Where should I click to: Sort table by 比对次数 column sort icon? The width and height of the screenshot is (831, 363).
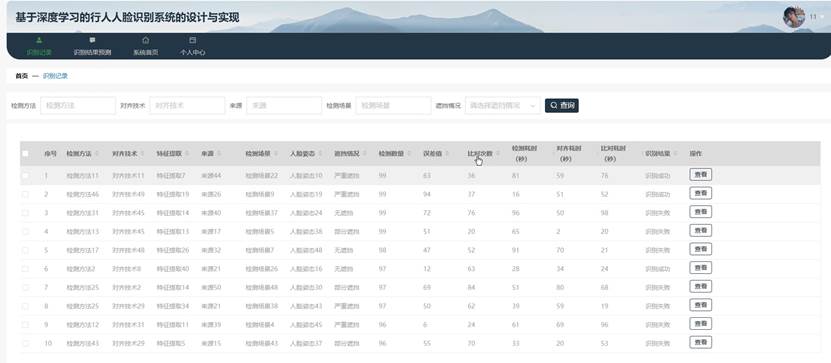[x=498, y=154]
